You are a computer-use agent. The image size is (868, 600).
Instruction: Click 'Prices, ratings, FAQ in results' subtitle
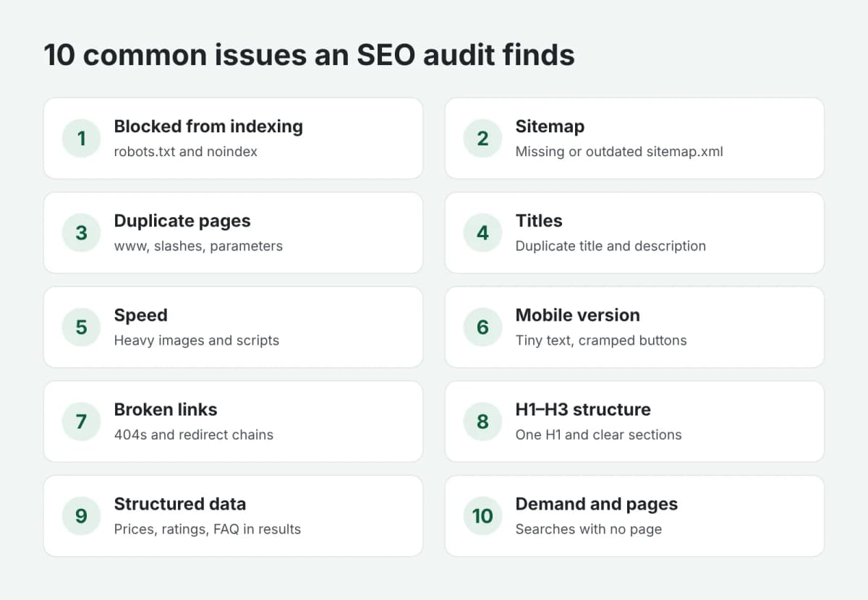coord(208,529)
